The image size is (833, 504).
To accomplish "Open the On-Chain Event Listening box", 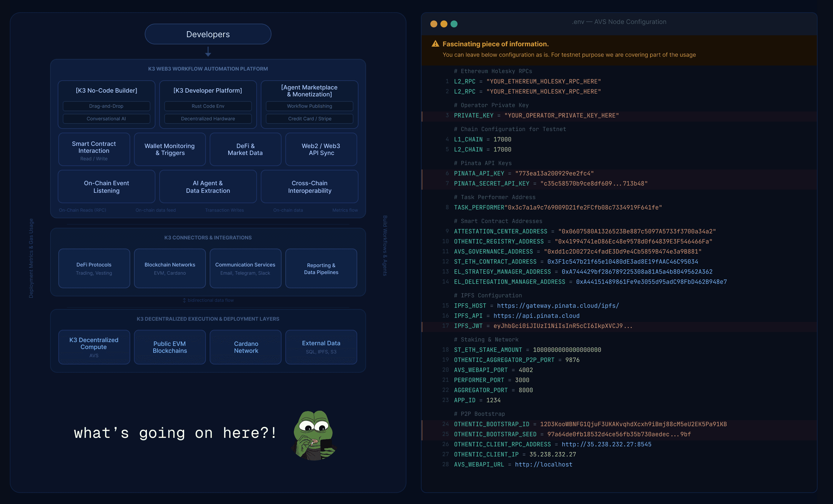I will (107, 186).
